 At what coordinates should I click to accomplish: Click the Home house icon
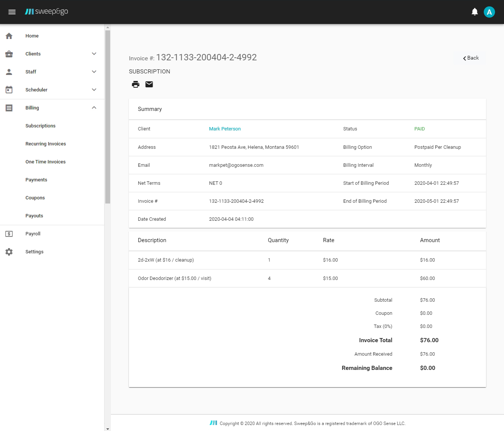click(x=9, y=36)
